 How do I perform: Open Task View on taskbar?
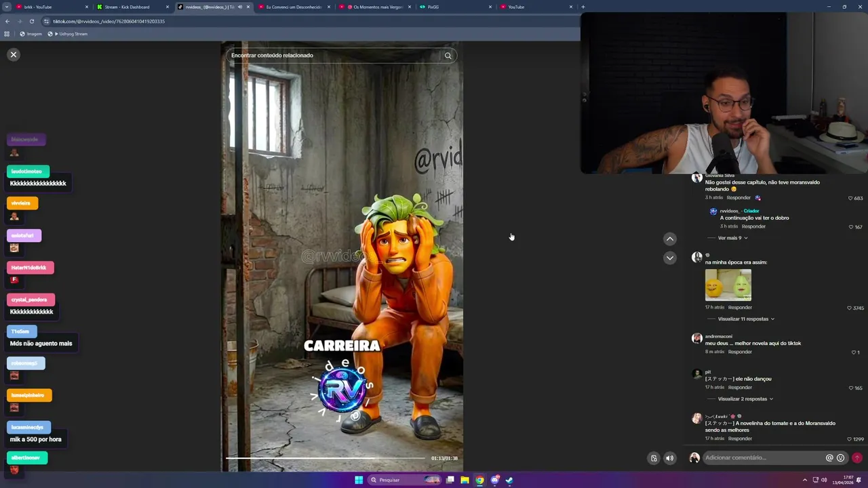pos(450,480)
